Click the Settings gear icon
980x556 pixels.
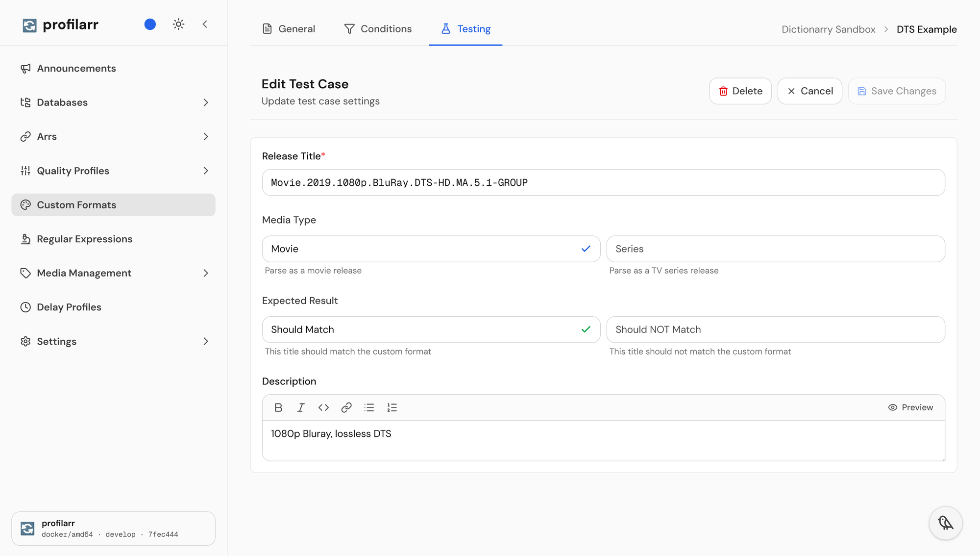pyautogui.click(x=25, y=341)
